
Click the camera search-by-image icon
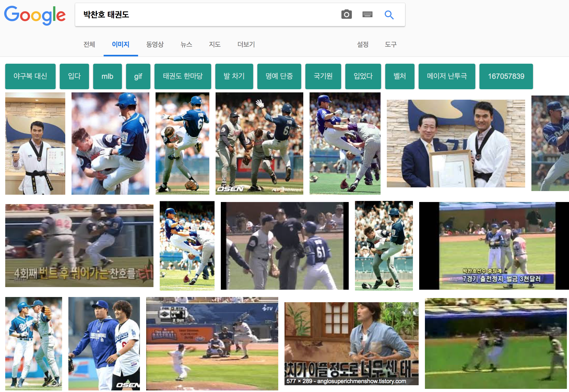[x=346, y=15]
